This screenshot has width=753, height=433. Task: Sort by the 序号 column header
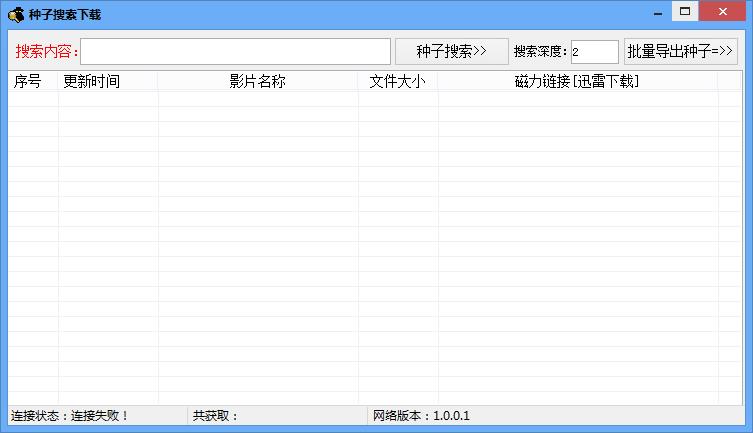[x=28, y=82]
